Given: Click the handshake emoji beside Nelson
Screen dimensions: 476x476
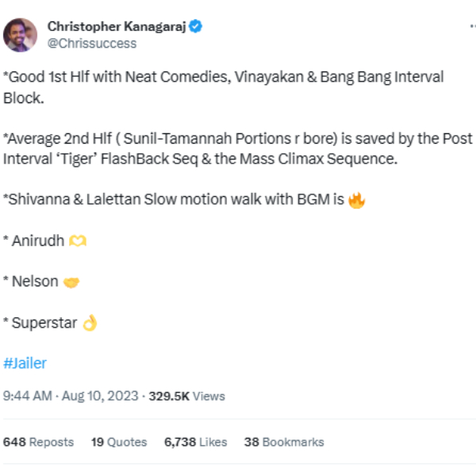Looking at the screenshot, I should (71, 282).
